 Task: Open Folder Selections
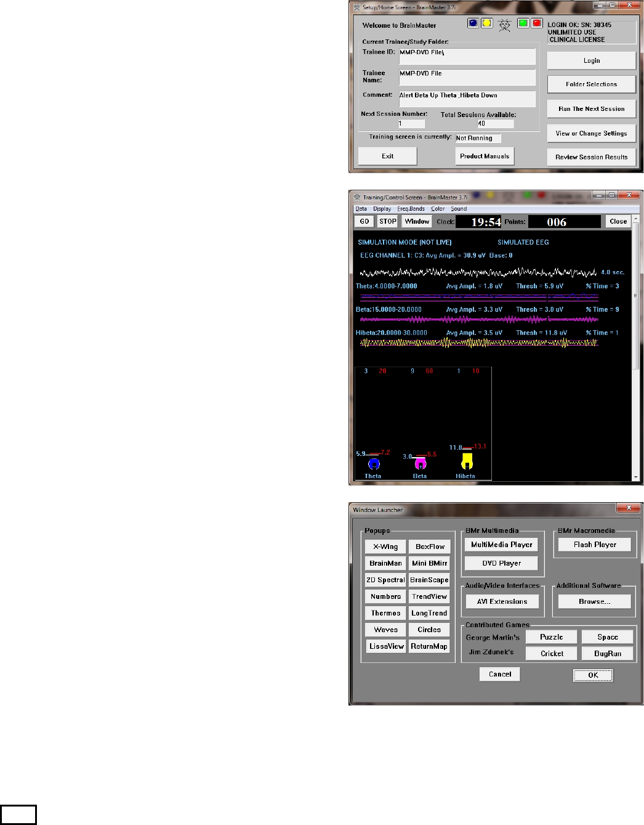coord(591,84)
